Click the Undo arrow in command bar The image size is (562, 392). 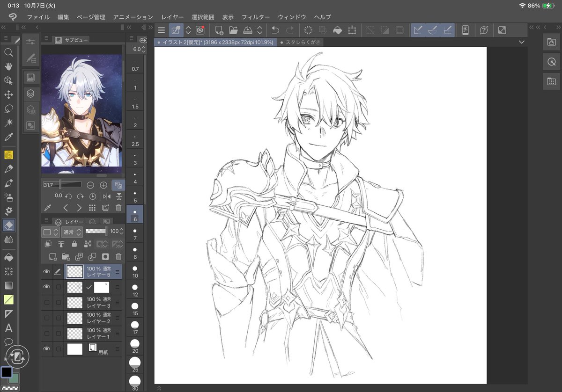pyautogui.click(x=275, y=30)
